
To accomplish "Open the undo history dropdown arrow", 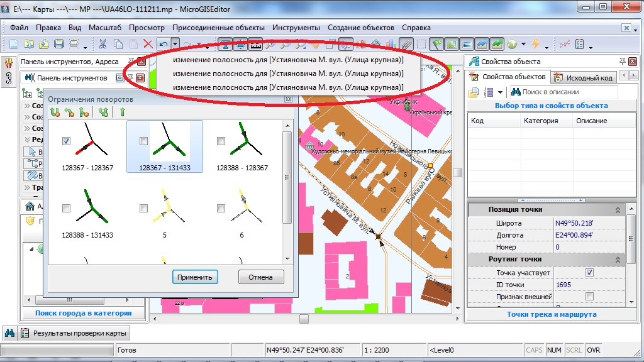I will pyautogui.click(x=175, y=44).
